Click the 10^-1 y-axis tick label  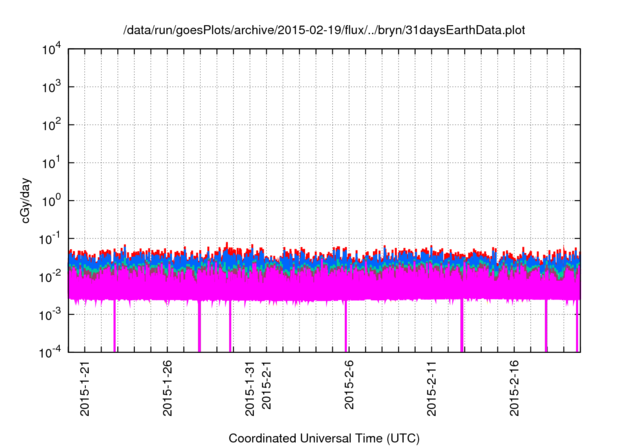[50, 239]
